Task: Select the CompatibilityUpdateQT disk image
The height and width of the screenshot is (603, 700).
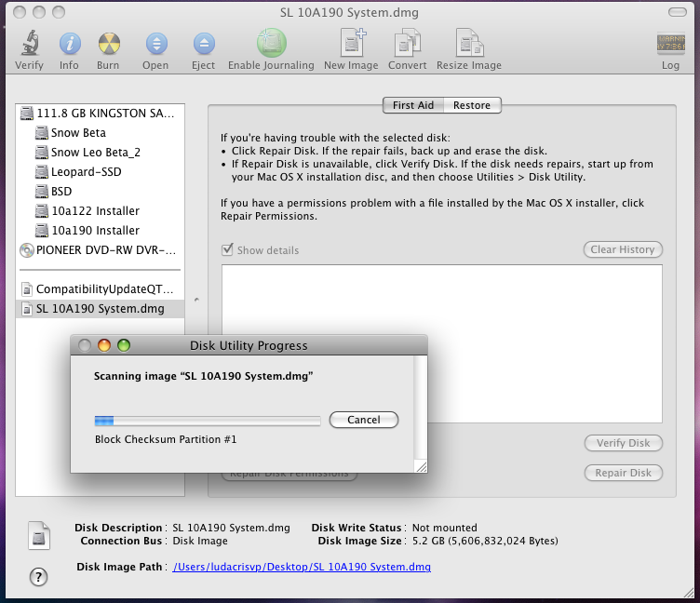Action: point(100,289)
